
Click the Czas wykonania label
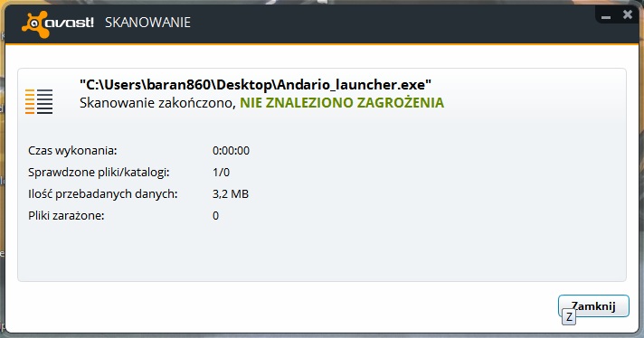(x=72, y=151)
